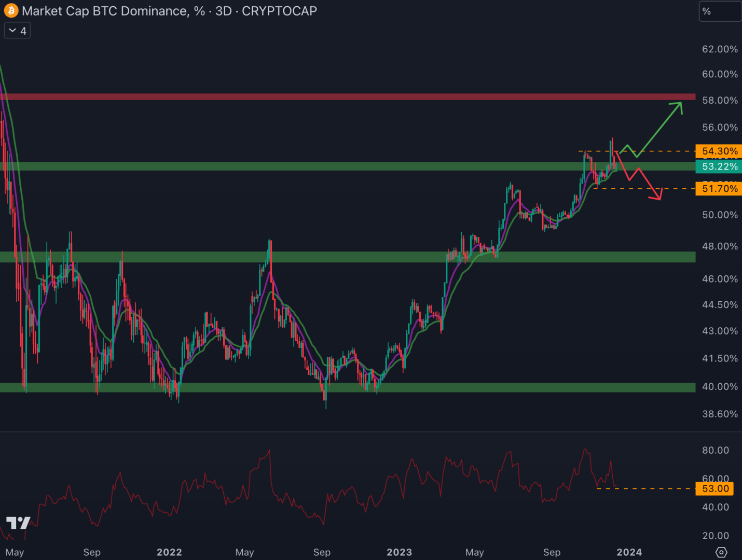Image resolution: width=742 pixels, height=560 pixels.
Task: Click the 53.22% current price label
Action: pyautogui.click(x=719, y=166)
